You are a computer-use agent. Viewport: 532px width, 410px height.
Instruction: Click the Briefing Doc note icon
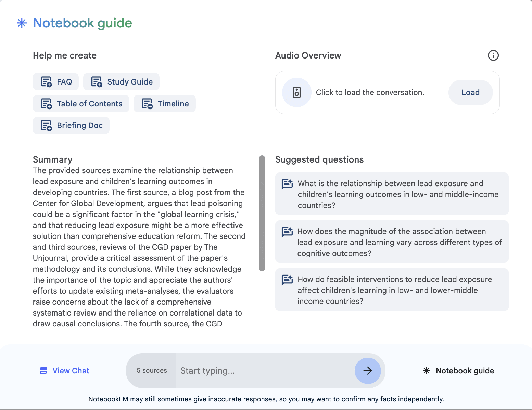(46, 126)
